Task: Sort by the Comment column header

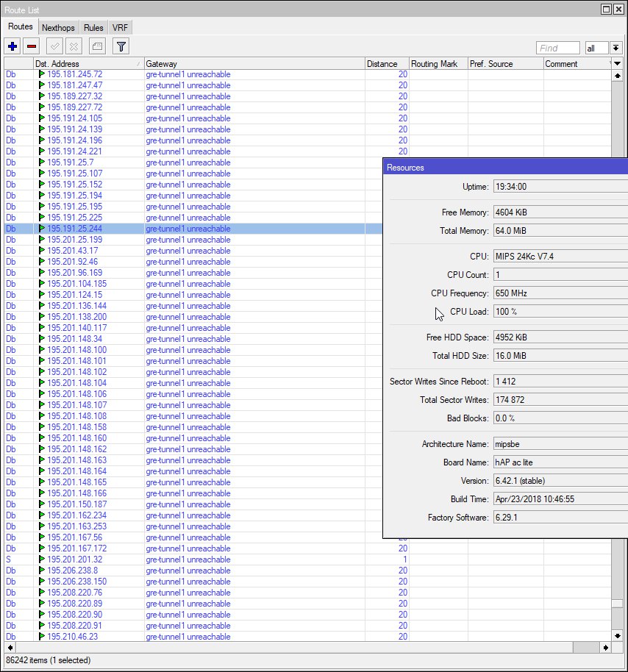Action: point(577,64)
